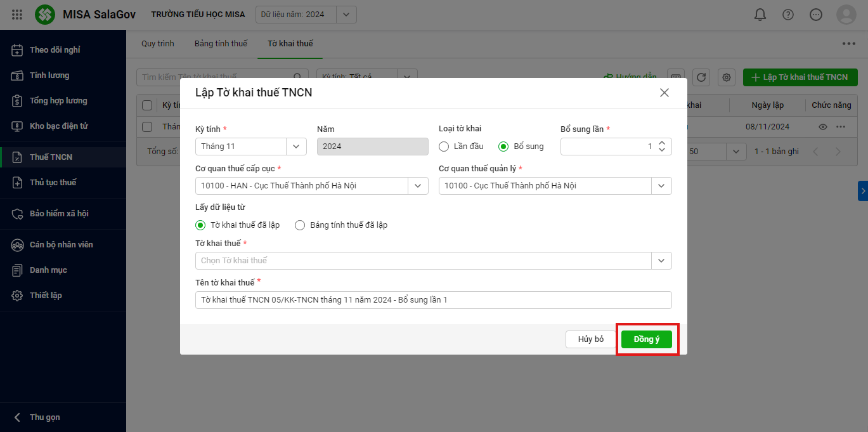Click the help question mark icon
Image resolution: width=868 pixels, height=432 pixels.
[x=788, y=15]
